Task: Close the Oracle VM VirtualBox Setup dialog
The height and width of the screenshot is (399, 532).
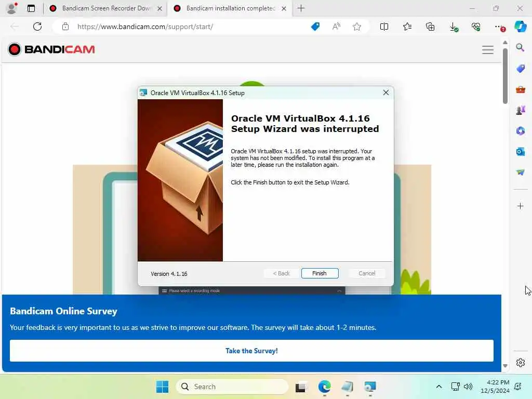Action: tap(386, 92)
